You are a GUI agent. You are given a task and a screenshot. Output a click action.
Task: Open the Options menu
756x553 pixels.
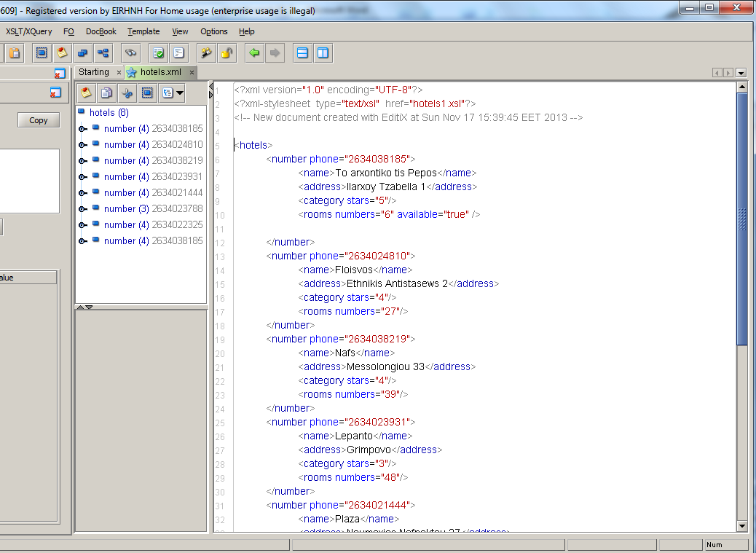tap(213, 31)
